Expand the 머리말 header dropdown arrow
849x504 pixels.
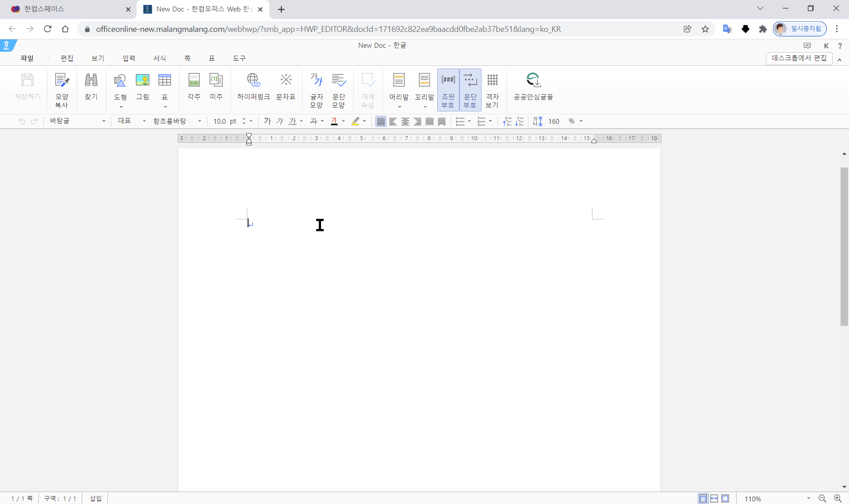click(x=399, y=107)
